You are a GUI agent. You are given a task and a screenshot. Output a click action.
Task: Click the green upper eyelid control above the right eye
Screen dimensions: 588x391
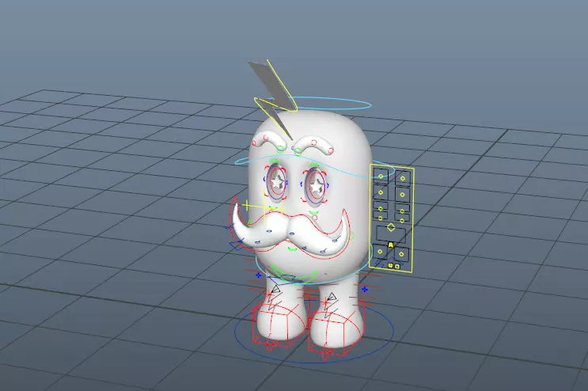314,164
